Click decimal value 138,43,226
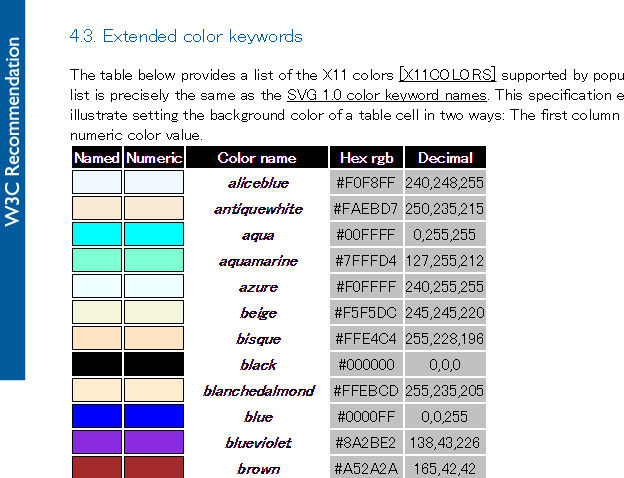Screen dimensions: 624x478 pyautogui.click(x=445, y=443)
